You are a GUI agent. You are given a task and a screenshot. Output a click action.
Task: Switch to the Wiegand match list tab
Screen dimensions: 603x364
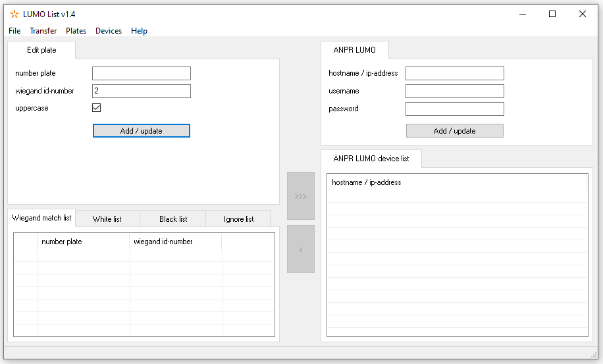coord(41,218)
